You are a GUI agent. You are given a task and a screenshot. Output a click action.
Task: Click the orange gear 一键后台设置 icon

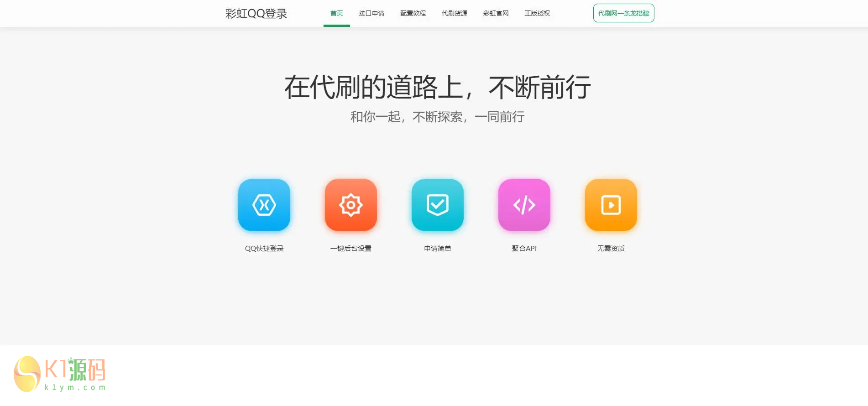coord(351,205)
